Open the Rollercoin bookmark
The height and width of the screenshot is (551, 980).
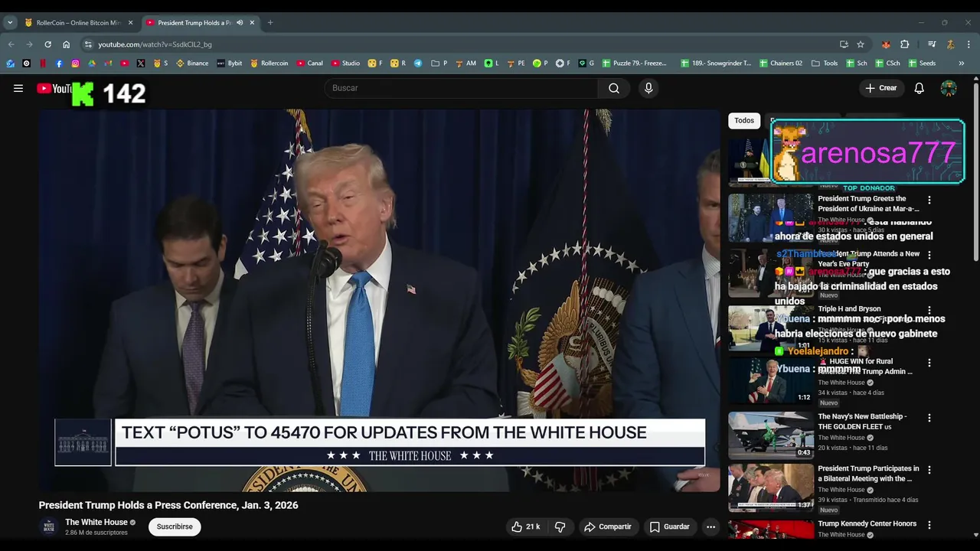269,64
